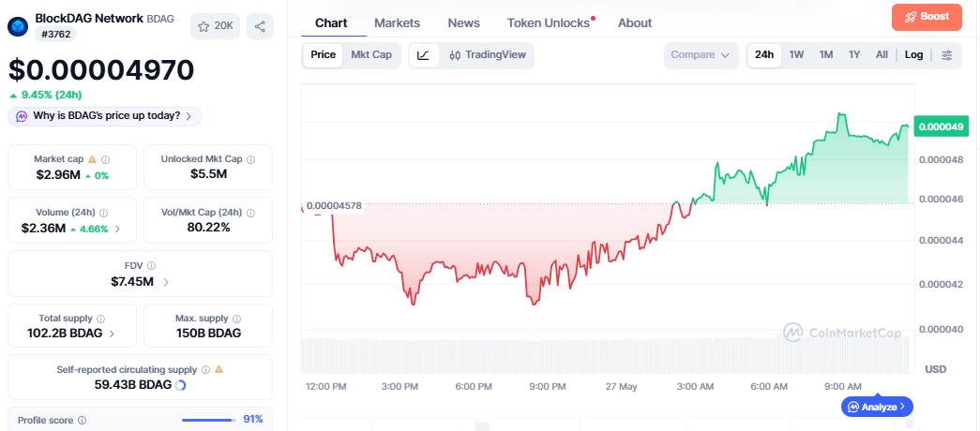Click the circulating supply warning triangle
This screenshot has width=980, height=431.
pos(219,369)
